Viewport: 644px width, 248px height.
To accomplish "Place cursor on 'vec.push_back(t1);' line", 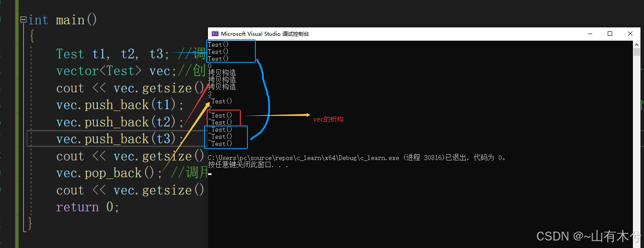I will tap(120, 105).
